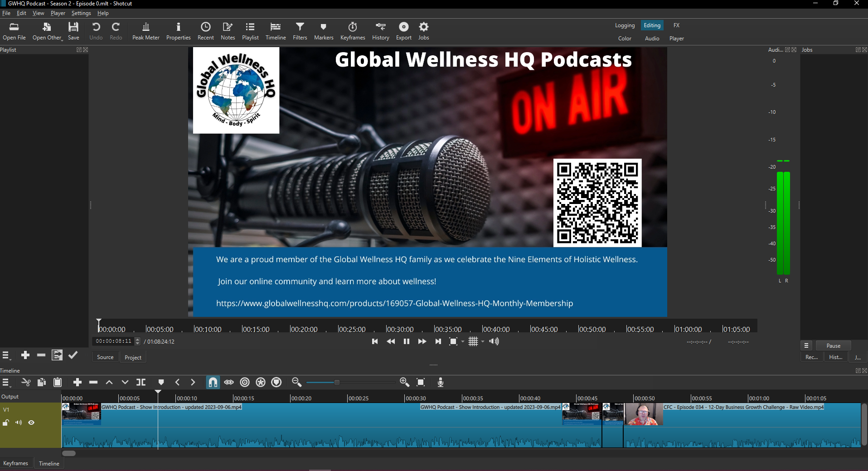This screenshot has height=471, width=868.
Task: Open the Filters panel
Action: coord(300,31)
